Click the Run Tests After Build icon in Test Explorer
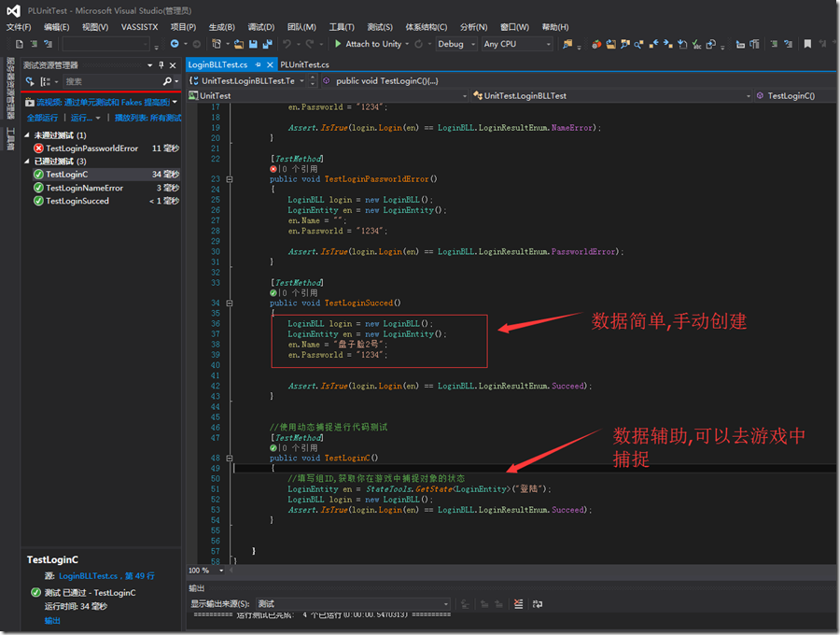The height and width of the screenshot is (635, 840). (30, 81)
